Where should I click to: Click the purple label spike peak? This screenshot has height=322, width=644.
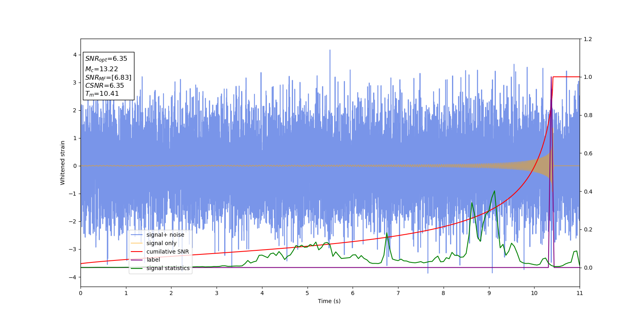(x=551, y=77)
